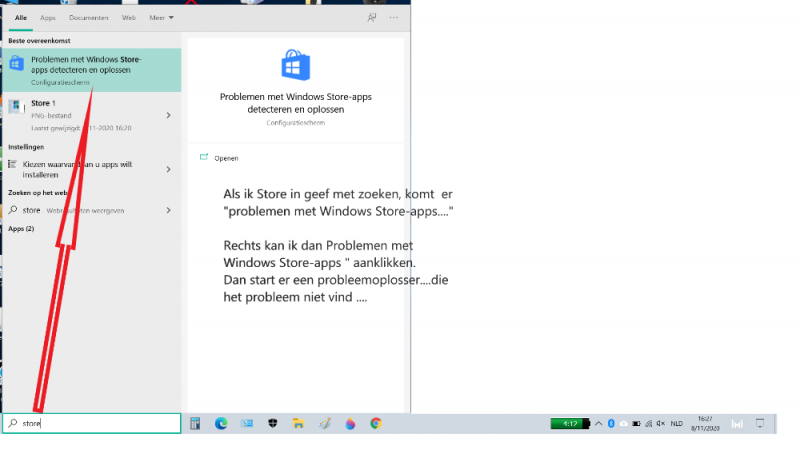Open the Calculator icon in the taskbar
This screenshot has height=450, width=800.
[x=196, y=424]
